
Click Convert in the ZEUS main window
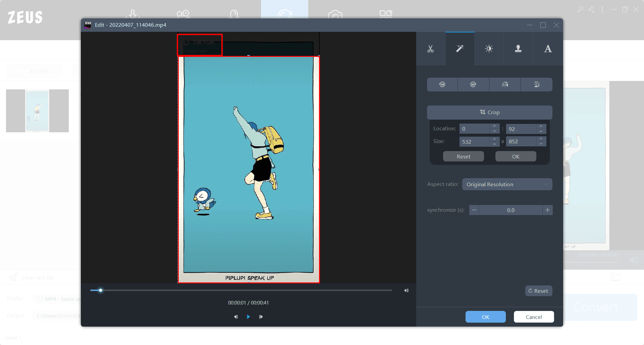[x=596, y=307]
